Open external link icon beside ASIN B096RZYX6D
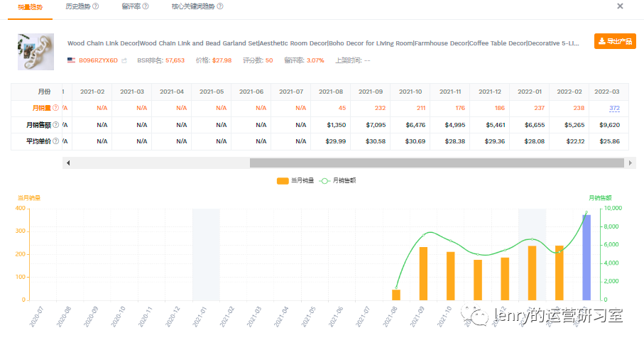Viewport: 644px width, 345px height. click(124, 61)
